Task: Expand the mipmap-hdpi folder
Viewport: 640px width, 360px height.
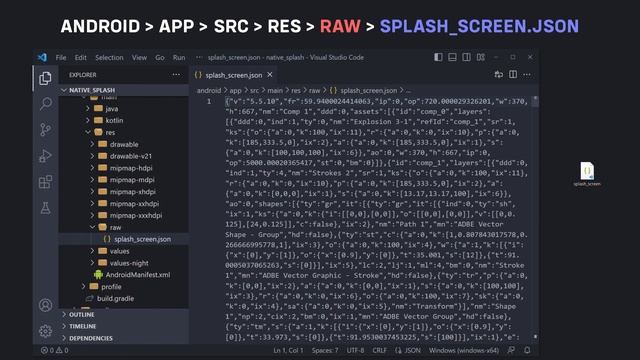Action: (124, 168)
